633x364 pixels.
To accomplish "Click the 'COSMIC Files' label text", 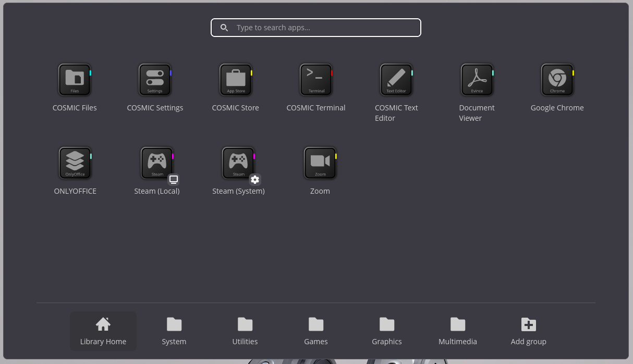I will [x=75, y=108].
